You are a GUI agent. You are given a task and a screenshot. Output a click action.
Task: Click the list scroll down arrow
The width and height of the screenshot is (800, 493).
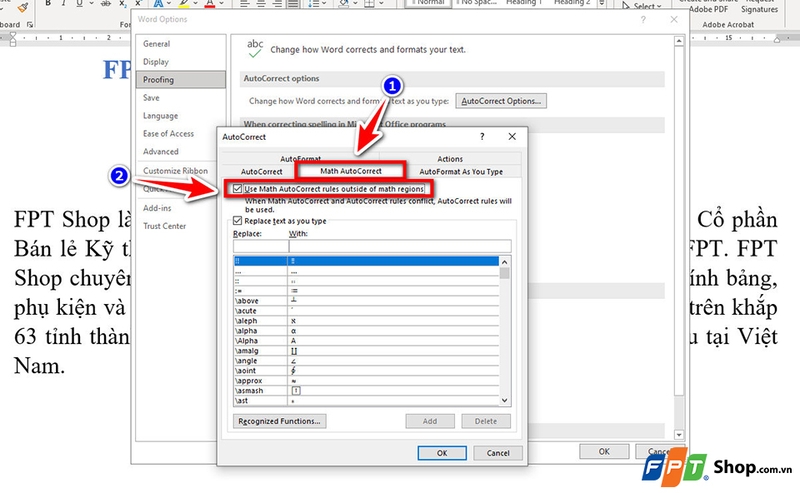click(x=504, y=401)
